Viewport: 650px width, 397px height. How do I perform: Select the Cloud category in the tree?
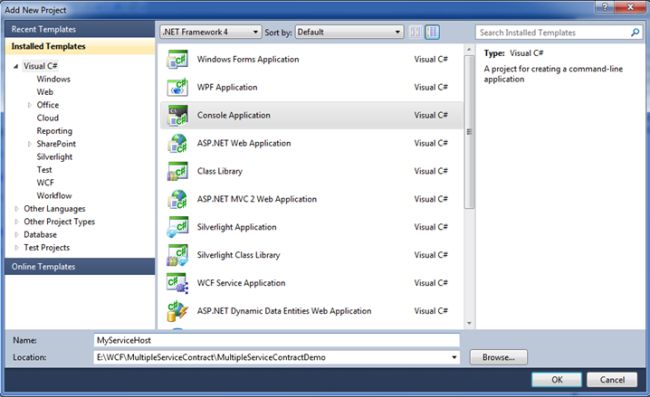coord(48,118)
